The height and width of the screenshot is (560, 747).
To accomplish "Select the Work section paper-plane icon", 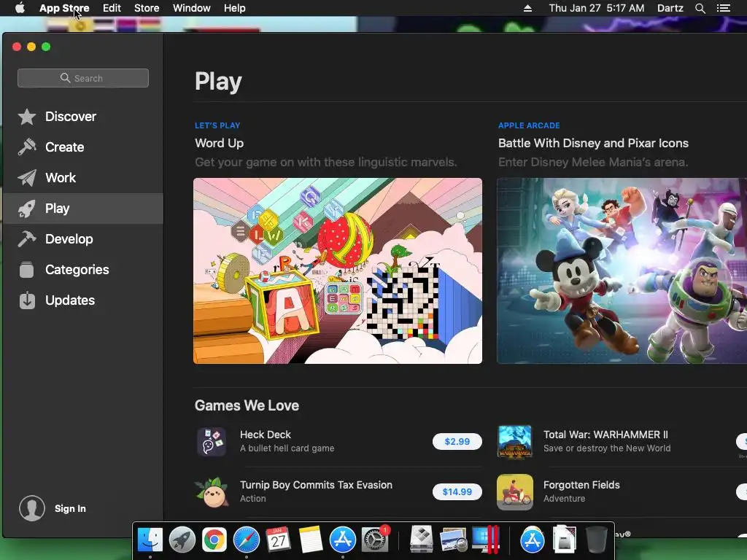I will 27,178.
